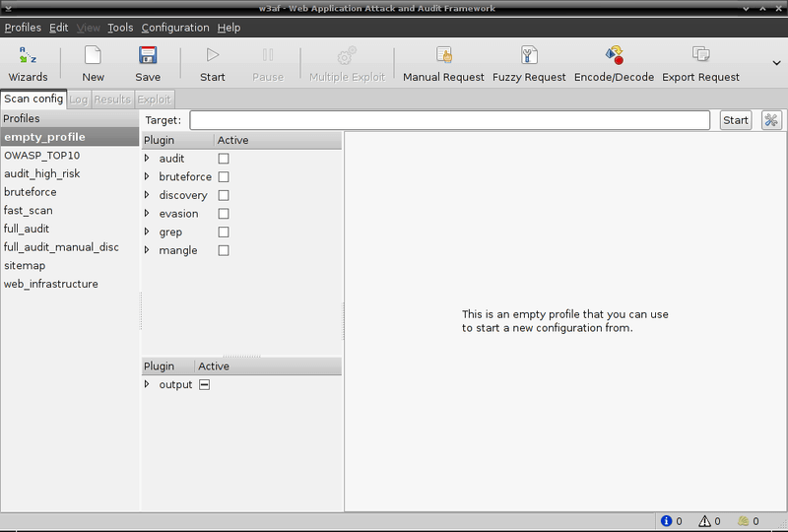Enable the grep plugins checkbox
The image size is (788, 532).
tap(224, 232)
